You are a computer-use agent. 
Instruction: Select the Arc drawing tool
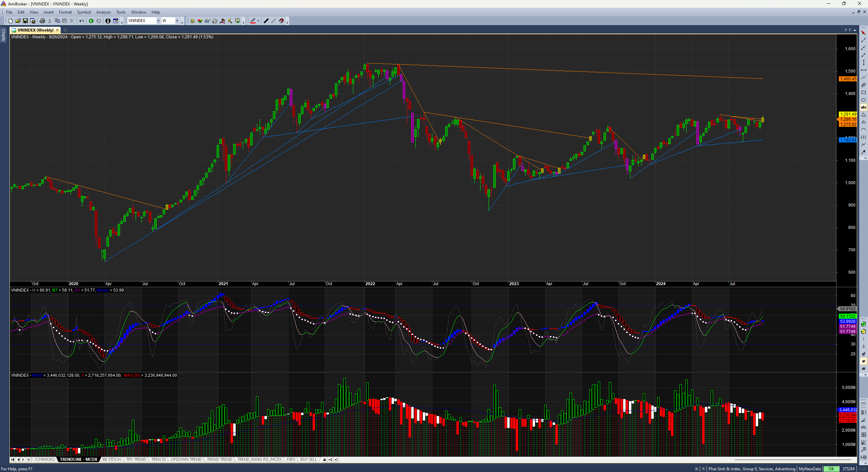click(864, 130)
